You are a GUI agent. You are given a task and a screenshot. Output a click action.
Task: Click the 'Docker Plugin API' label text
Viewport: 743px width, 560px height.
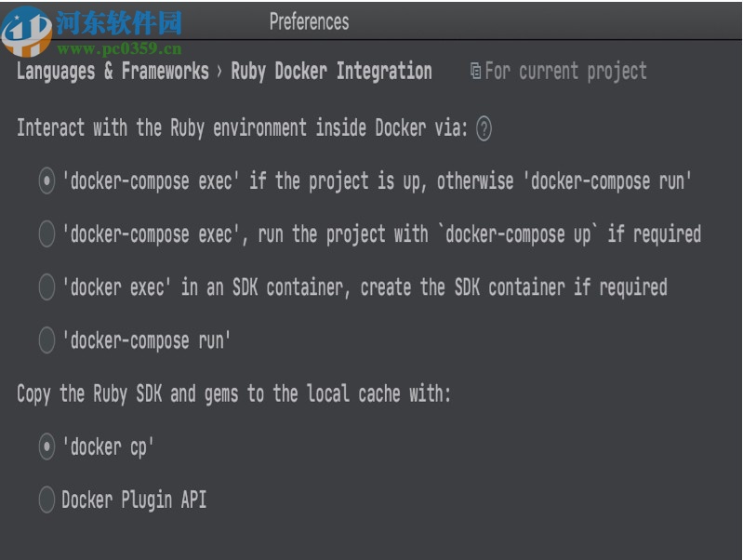click(134, 500)
